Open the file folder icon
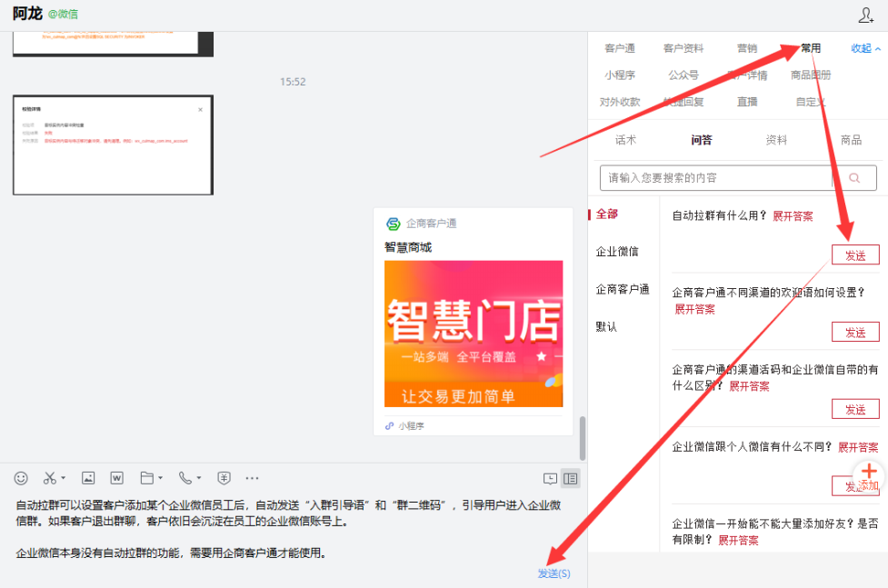This screenshot has height=588, width=888. [x=146, y=478]
